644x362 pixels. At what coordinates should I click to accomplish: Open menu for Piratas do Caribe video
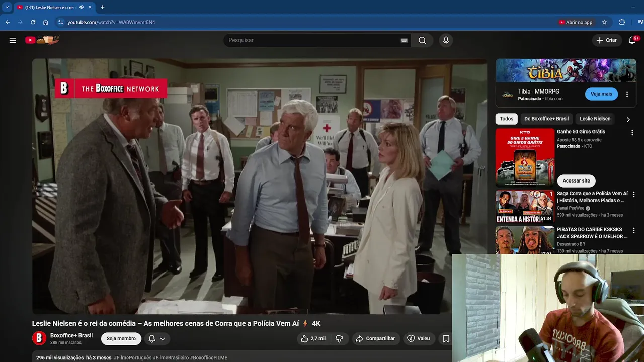pyautogui.click(x=633, y=230)
